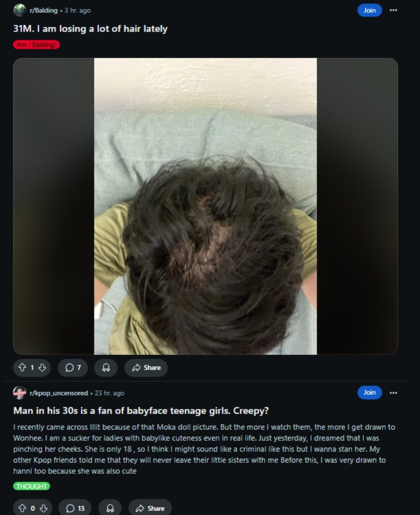
Task: Open the 13 comments on the Kpop post
Action: point(75,508)
